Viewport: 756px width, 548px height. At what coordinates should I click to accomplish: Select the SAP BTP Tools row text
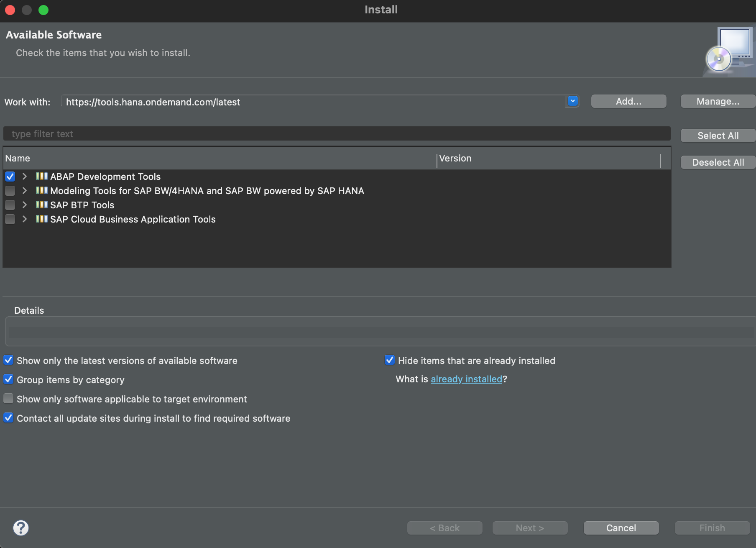coord(82,205)
